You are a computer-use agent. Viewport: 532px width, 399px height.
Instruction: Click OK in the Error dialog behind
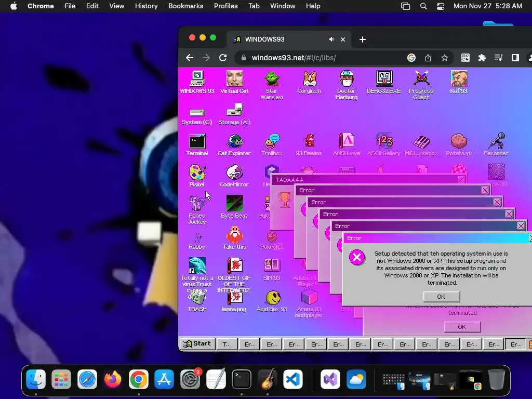[x=462, y=327]
